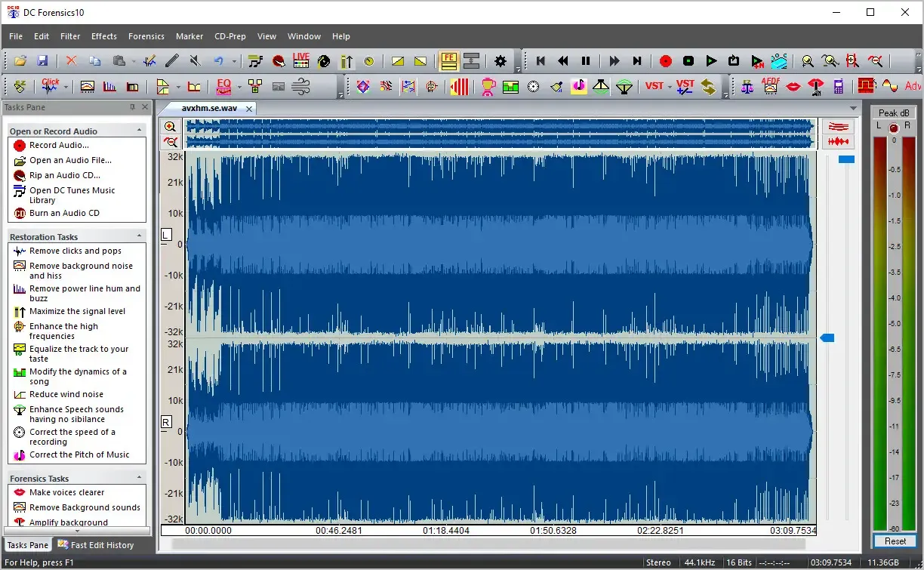The width and height of the screenshot is (924, 570).
Task: Open the Effects menu
Action: coord(104,36)
